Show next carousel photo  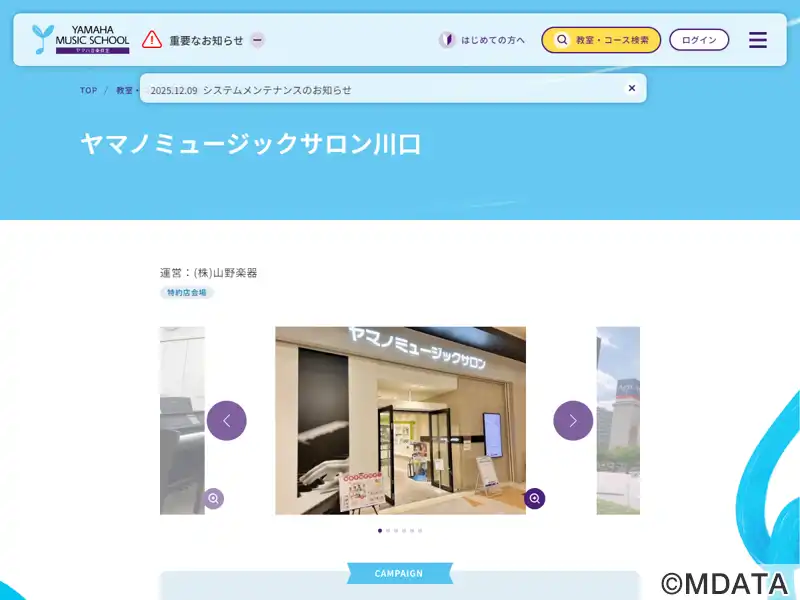(x=573, y=420)
